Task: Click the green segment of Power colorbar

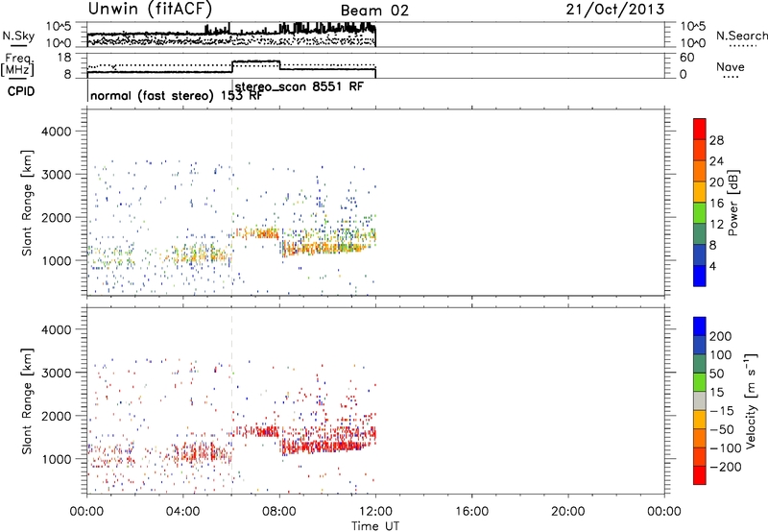Action: (700, 212)
